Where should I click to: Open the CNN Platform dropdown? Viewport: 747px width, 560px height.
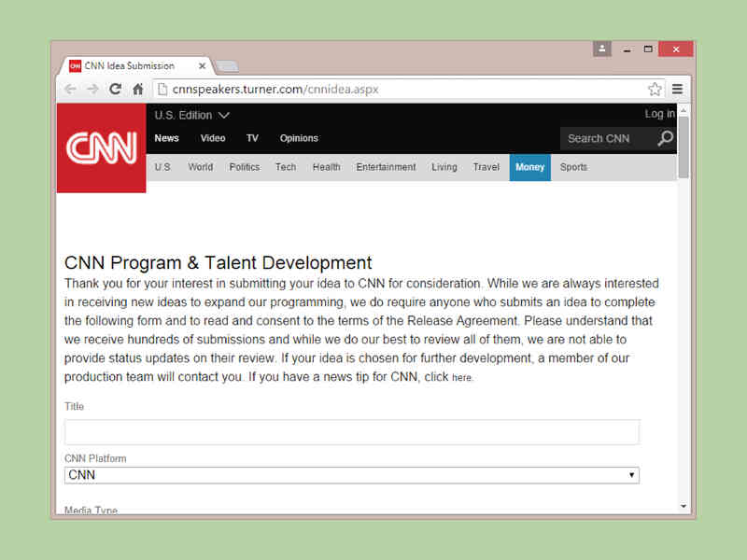click(x=631, y=475)
